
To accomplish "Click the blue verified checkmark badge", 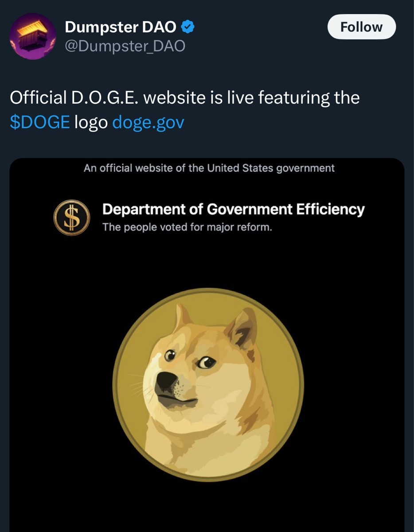I will (188, 27).
